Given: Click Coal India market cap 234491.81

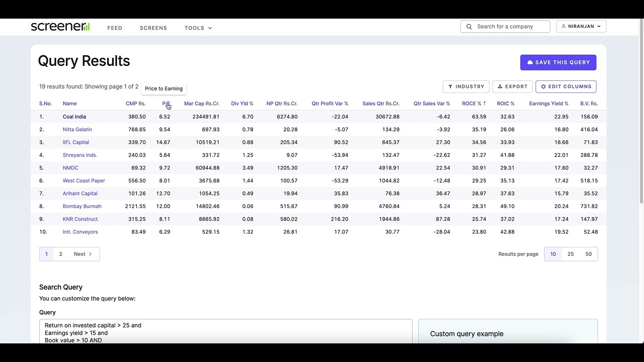Looking at the screenshot, I should [206, 117].
